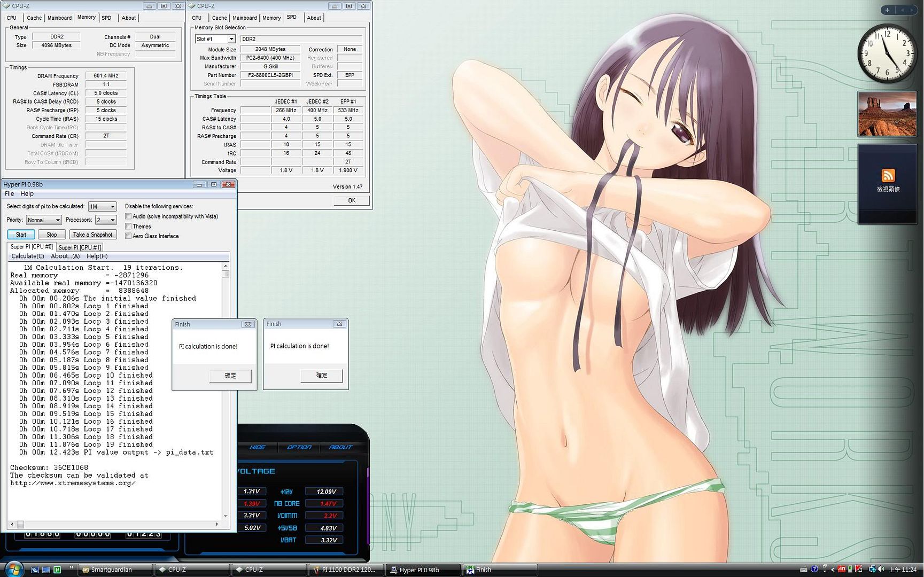Open SPD tab in left CPU-Z window
Viewport: 924px width, 577px height.
click(x=106, y=18)
